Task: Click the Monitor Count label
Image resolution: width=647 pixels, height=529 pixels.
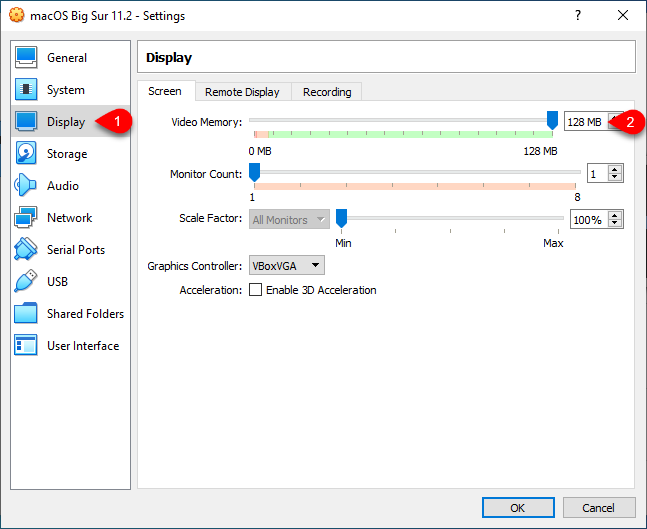Action: (206, 174)
